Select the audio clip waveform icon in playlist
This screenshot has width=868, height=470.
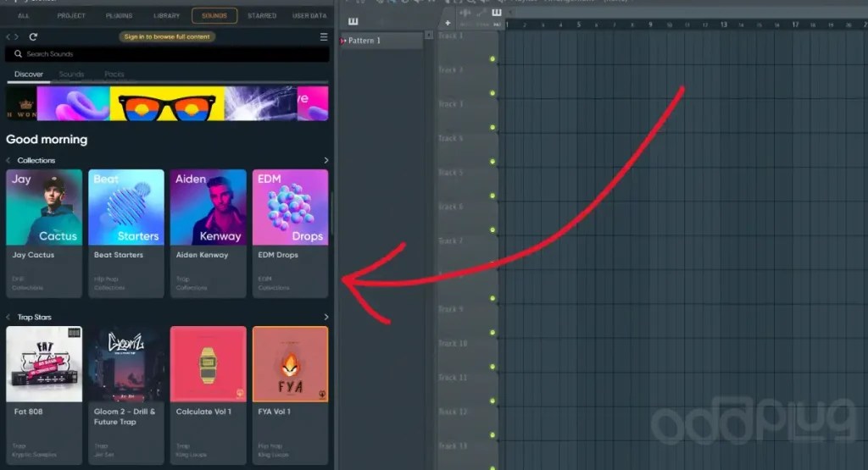point(465,13)
